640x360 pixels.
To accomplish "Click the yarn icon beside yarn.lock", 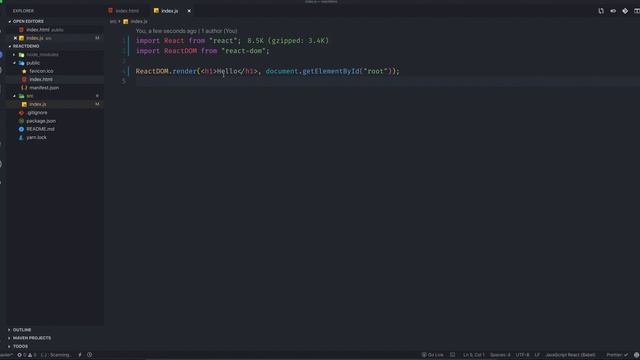I will pos(21,138).
